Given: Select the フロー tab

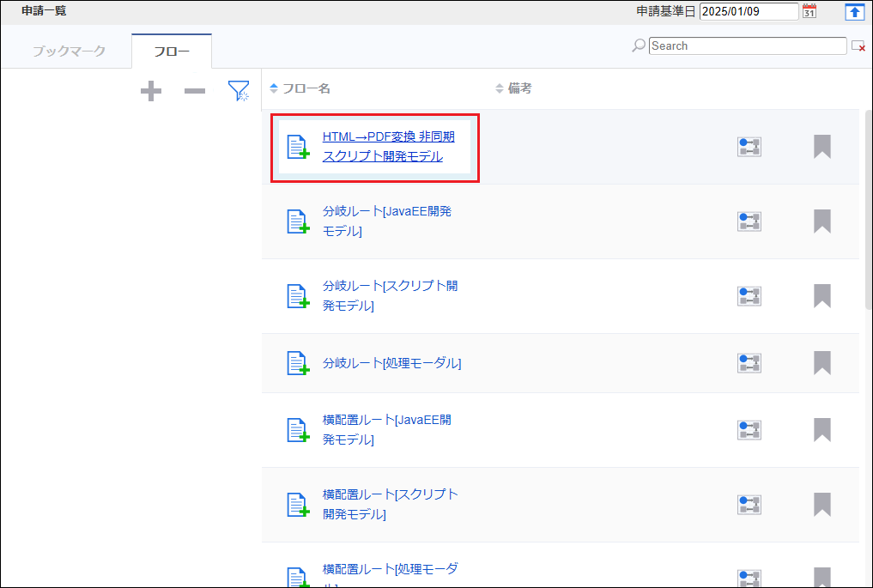Looking at the screenshot, I should pyautogui.click(x=172, y=52).
